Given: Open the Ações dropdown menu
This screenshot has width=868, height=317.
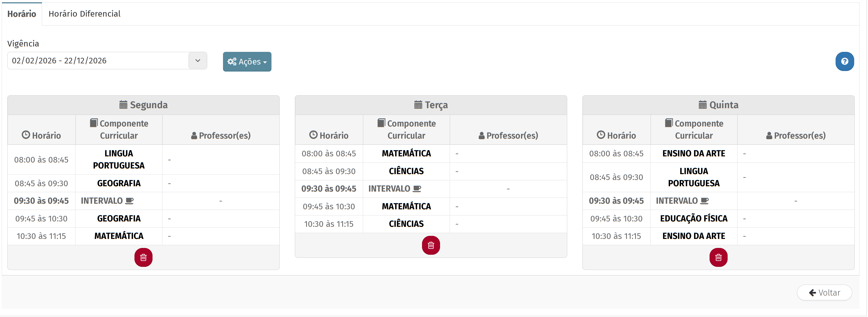Looking at the screenshot, I should pos(247,62).
